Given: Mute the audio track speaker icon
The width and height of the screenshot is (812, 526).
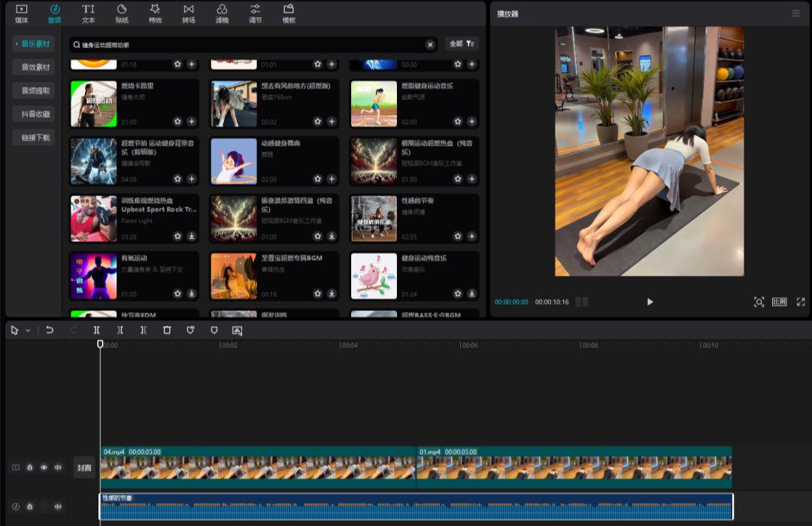Looking at the screenshot, I should 58,506.
